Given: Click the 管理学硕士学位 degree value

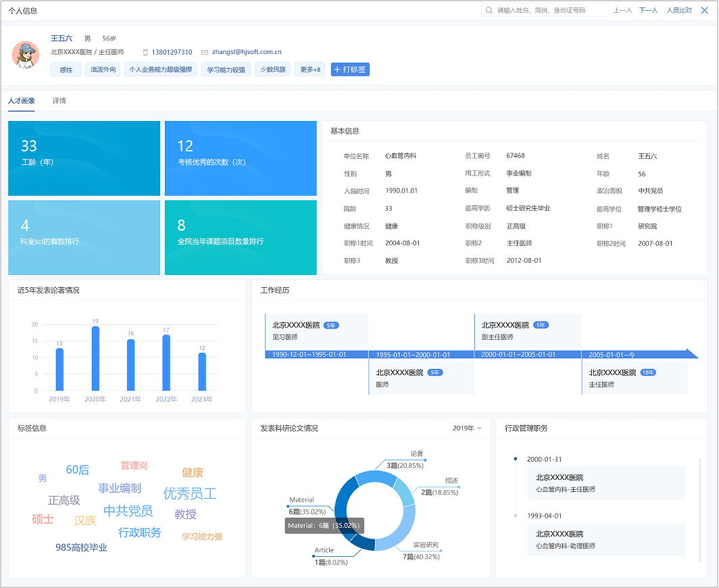Looking at the screenshot, I should 660,209.
